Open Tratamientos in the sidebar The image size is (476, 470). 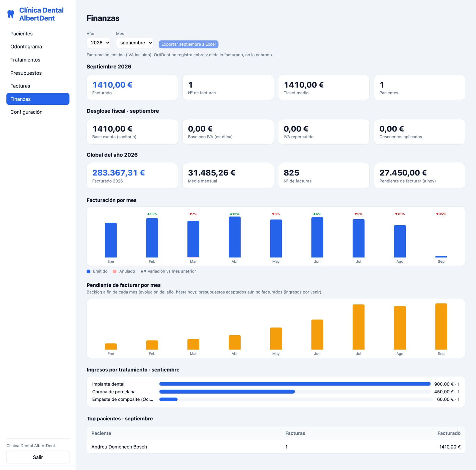[x=38, y=60]
